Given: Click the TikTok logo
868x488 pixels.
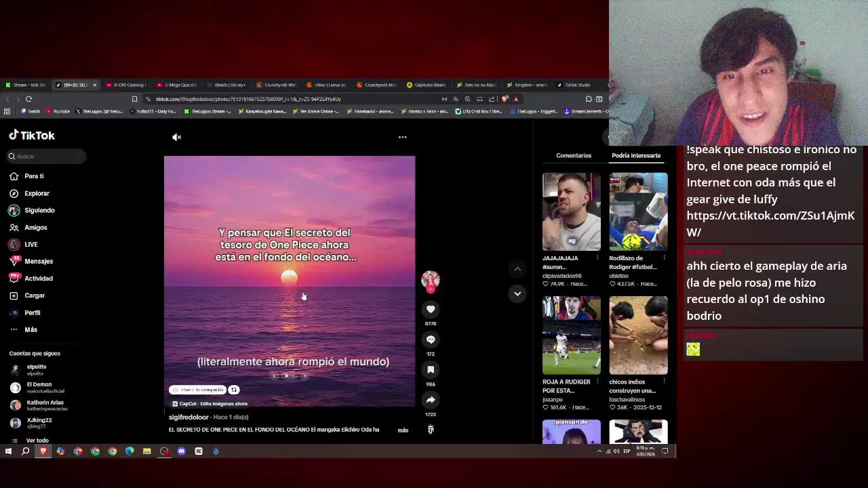Looking at the screenshot, I should click(32, 136).
